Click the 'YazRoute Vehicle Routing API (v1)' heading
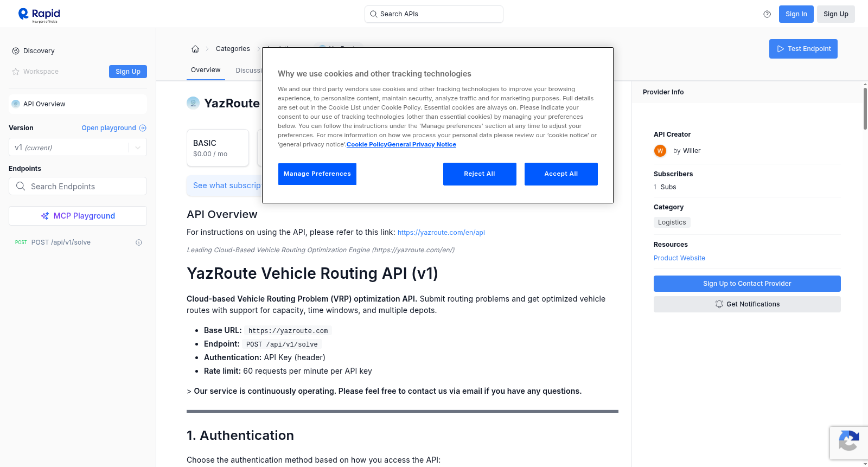The height and width of the screenshot is (467, 868). click(312, 273)
